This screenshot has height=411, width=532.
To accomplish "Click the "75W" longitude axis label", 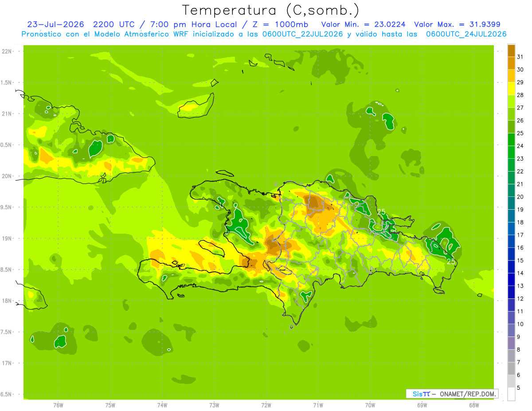I will [110, 405].
